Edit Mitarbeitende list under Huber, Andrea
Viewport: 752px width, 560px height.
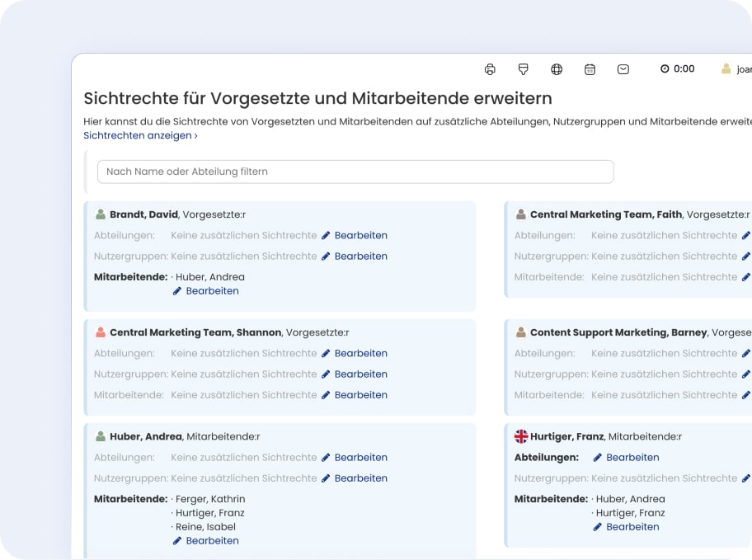[x=205, y=541]
